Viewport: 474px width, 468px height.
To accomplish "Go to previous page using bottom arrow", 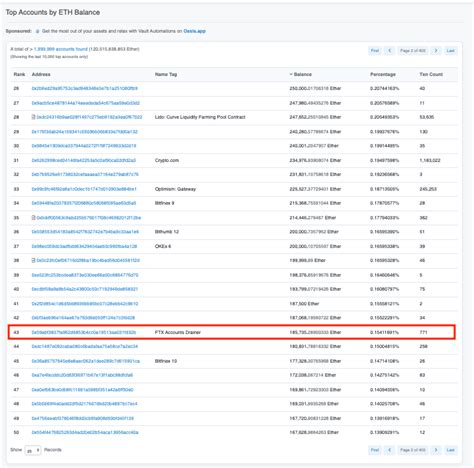I will coord(389,450).
